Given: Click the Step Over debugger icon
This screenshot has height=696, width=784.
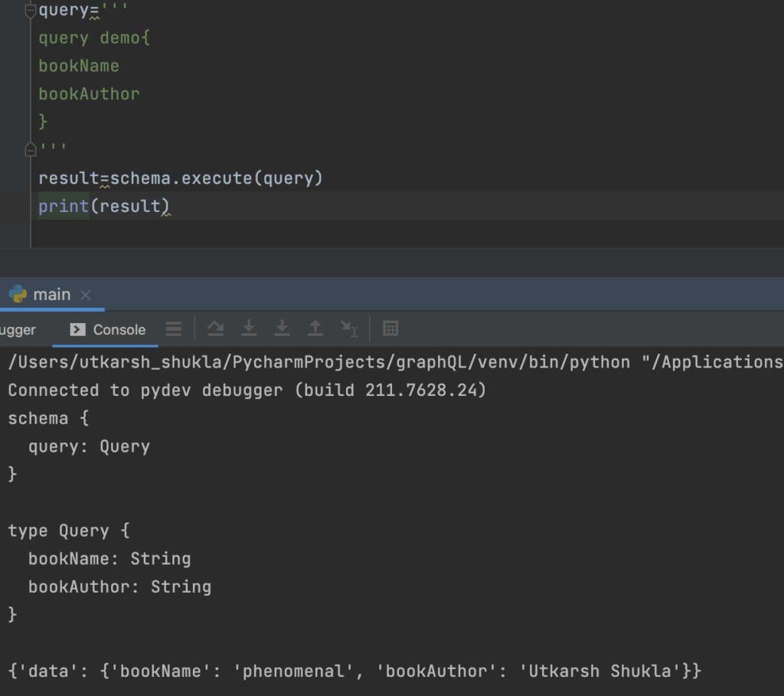Looking at the screenshot, I should pos(216,328).
